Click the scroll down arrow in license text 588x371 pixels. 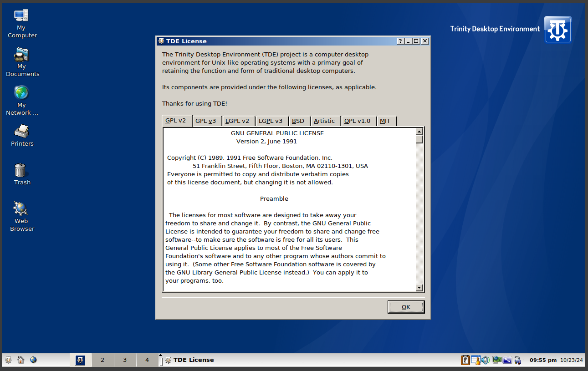coord(419,288)
